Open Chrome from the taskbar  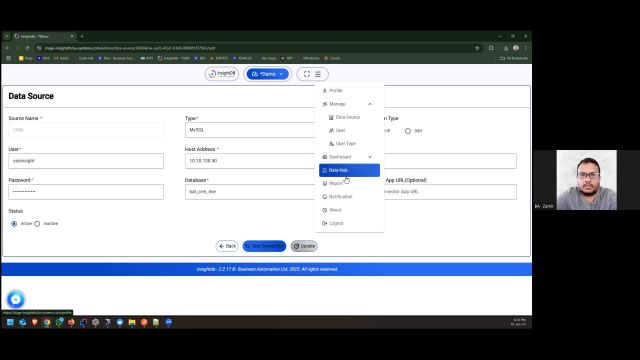(47, 322)
